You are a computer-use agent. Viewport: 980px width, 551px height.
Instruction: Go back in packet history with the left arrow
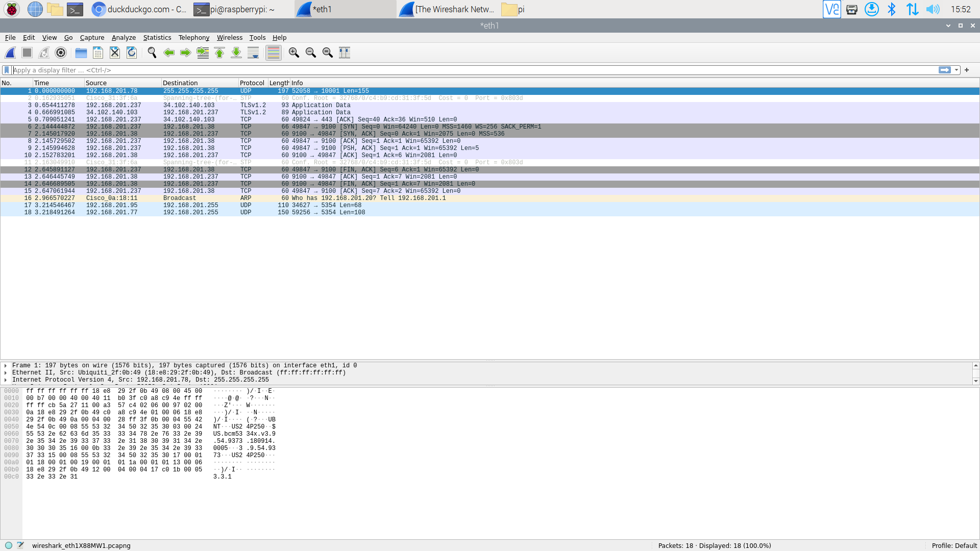(169, 53)
